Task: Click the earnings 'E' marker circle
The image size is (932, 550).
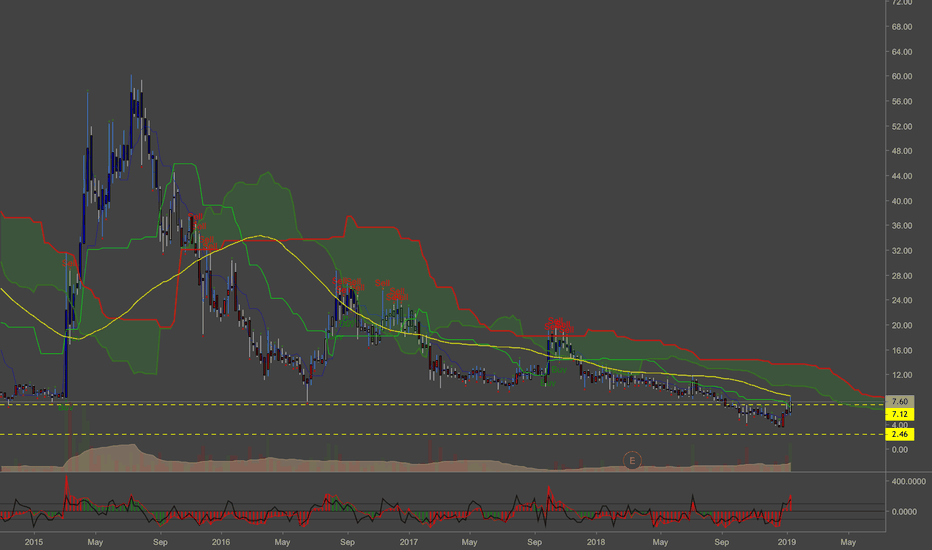Action: (632, 460)
